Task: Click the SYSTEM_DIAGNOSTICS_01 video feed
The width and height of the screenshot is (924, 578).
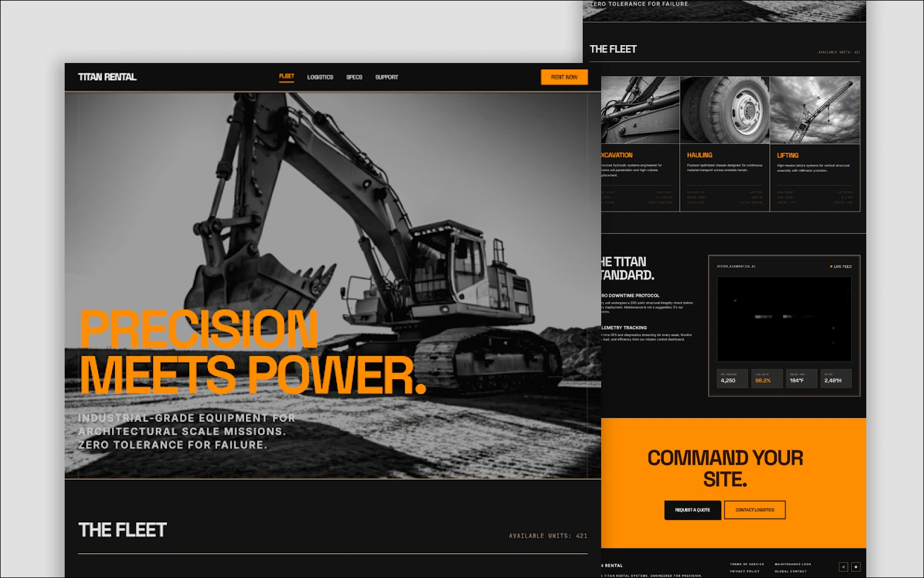Action: click(785, 318)
